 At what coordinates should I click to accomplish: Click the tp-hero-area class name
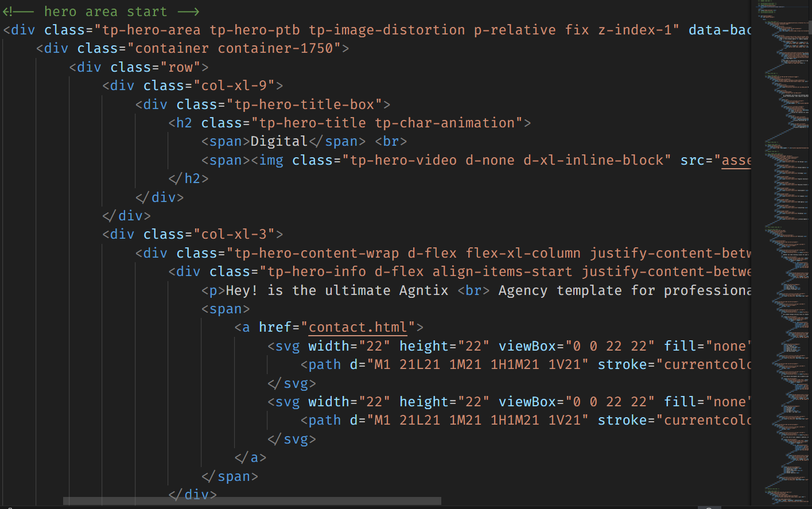151,30
